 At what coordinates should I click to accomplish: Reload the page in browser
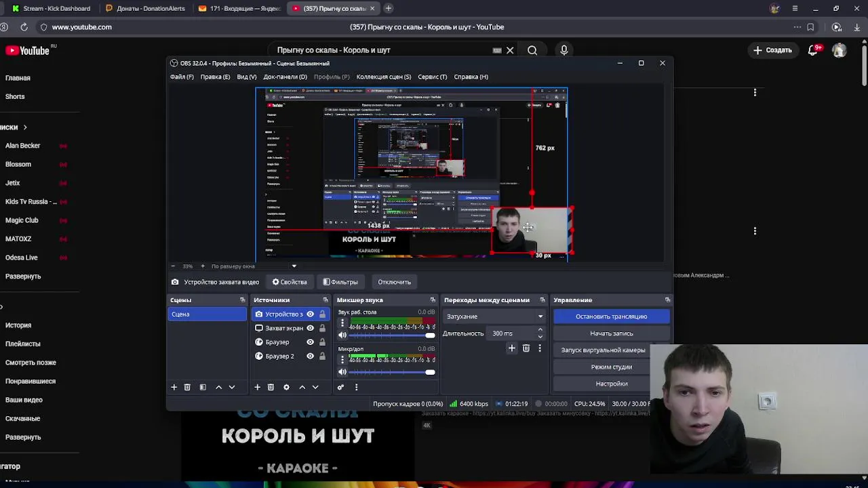tap(24, 27)
